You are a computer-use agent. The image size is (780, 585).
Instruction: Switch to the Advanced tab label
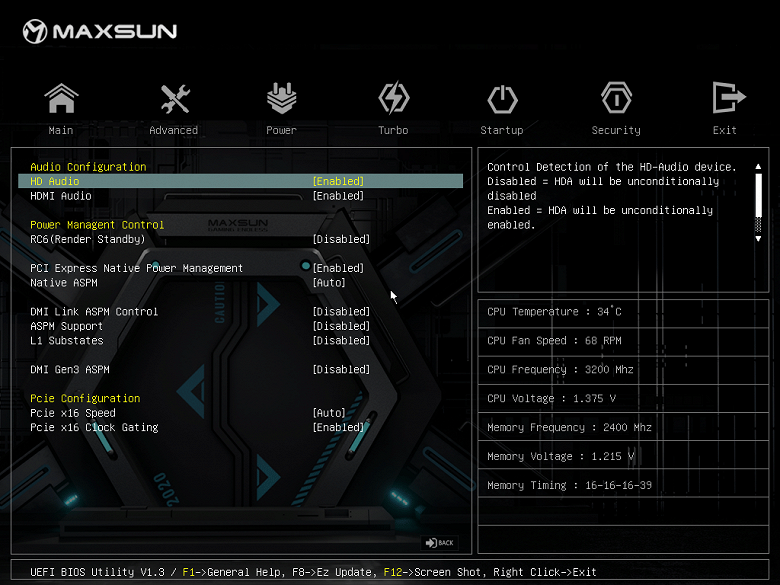(174, 130)
